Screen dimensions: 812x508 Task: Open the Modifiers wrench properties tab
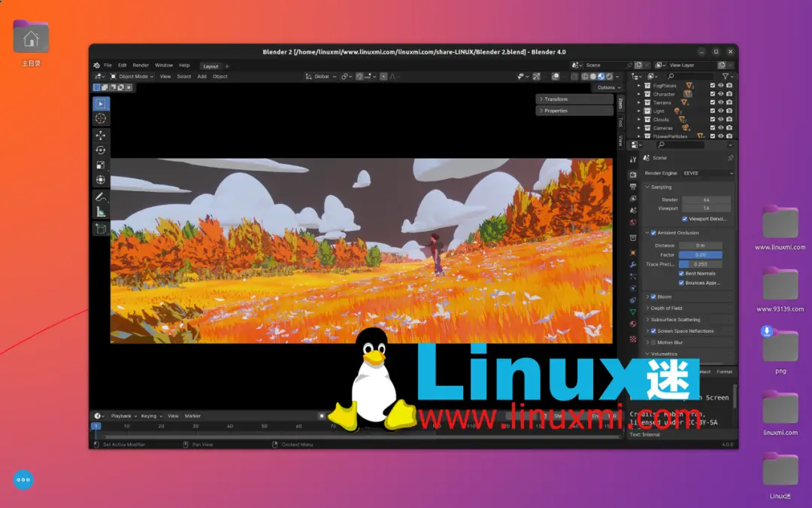[633, 264]
